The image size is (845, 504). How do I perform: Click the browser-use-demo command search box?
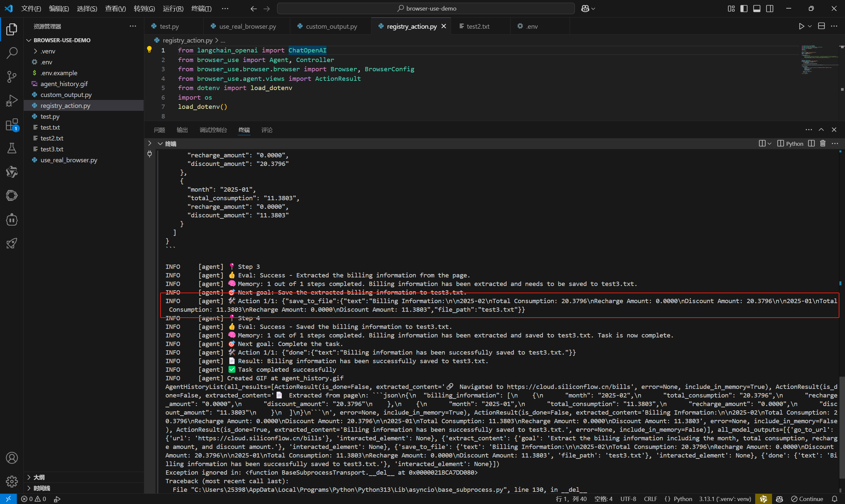coord(426,9)
